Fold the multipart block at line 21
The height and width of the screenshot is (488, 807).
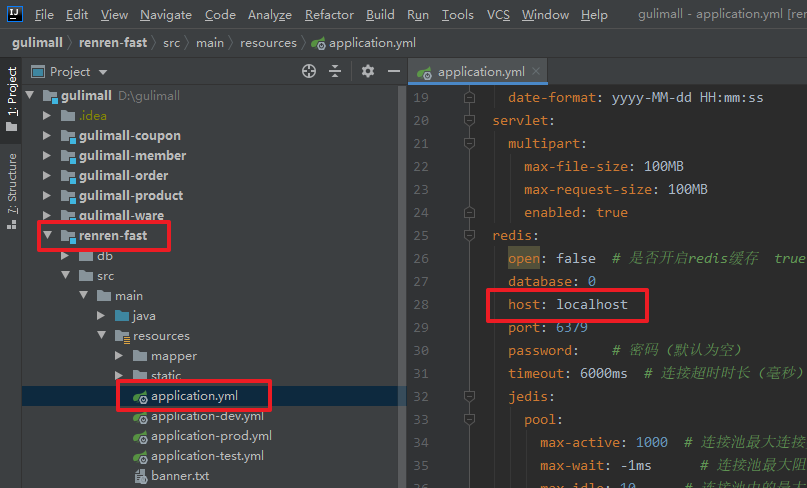coord(469,143)
